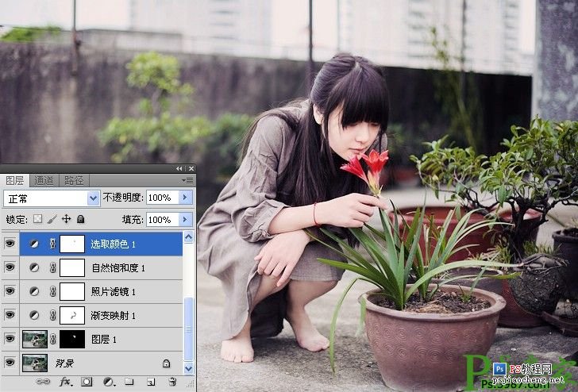This screenshot has height=392, width=578.
Task: Switch to the 路径 tab
Action: [x=74, y=181]
